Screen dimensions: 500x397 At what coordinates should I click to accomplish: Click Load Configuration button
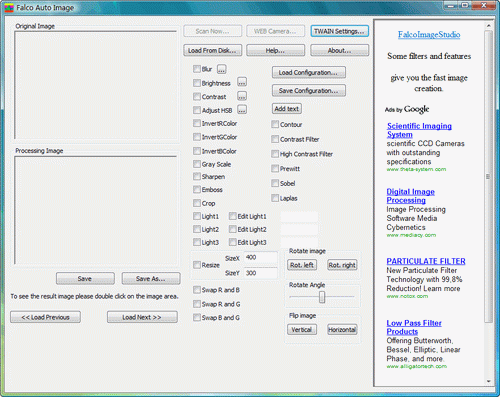[309, 72]
